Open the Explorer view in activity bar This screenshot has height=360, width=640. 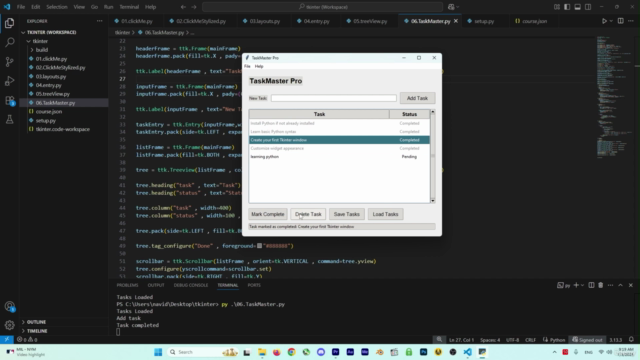(x=9, y=23)
